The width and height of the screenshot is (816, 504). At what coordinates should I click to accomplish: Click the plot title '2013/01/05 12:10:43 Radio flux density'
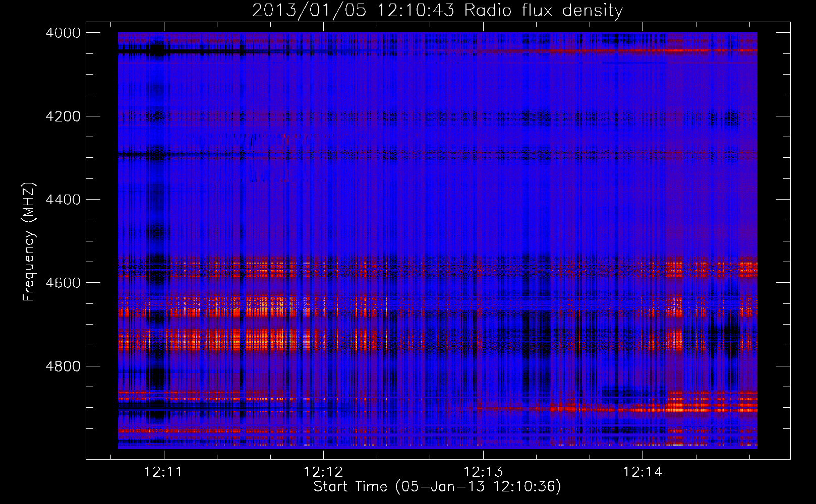437,10
